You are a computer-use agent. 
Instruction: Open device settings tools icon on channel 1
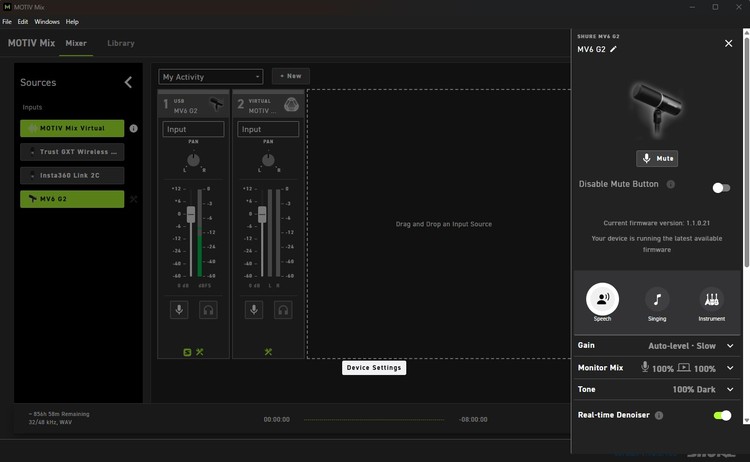point(200,352)
